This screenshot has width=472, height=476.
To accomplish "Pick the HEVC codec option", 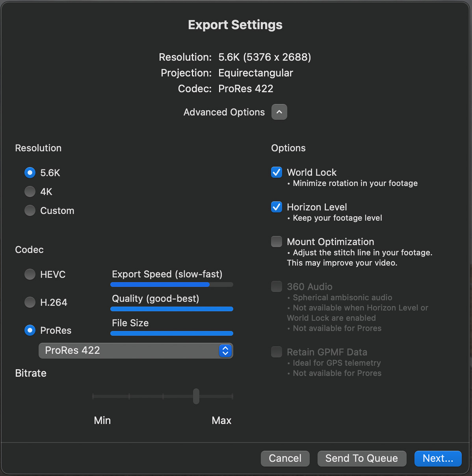I will (x=30, y=274).
